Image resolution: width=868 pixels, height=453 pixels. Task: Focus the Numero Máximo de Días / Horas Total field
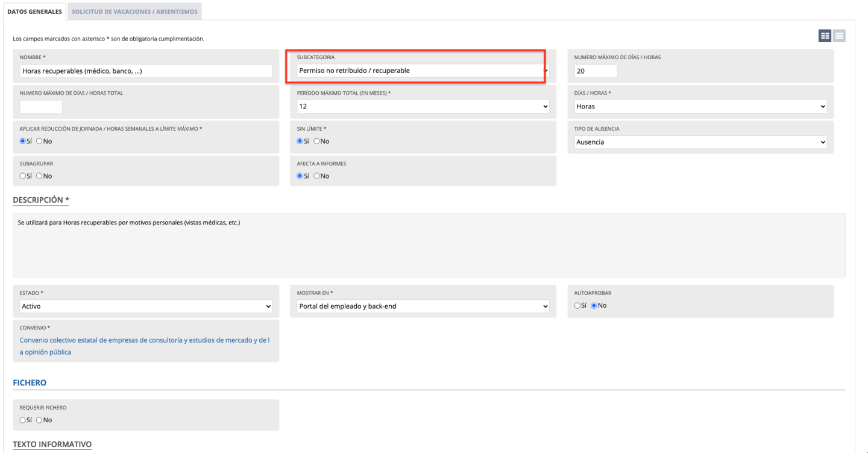[x=41, y=107]
